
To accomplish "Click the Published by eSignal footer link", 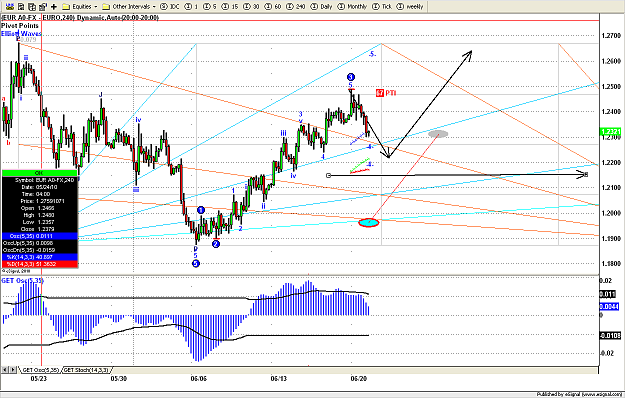I will (579, 394).
